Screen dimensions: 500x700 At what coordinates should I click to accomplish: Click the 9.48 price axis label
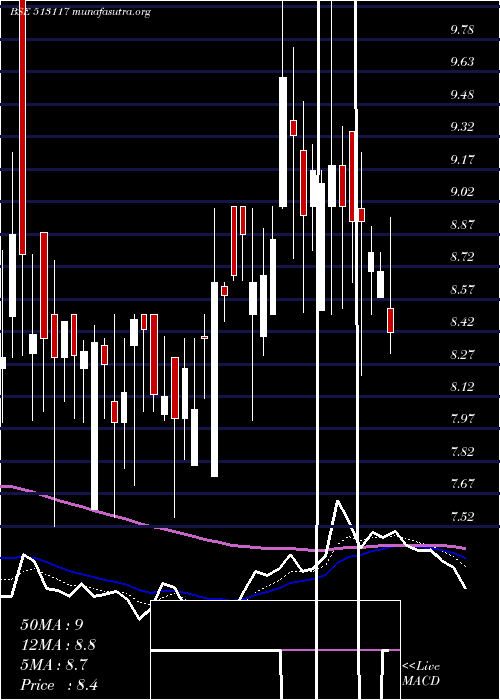point(462,95)
